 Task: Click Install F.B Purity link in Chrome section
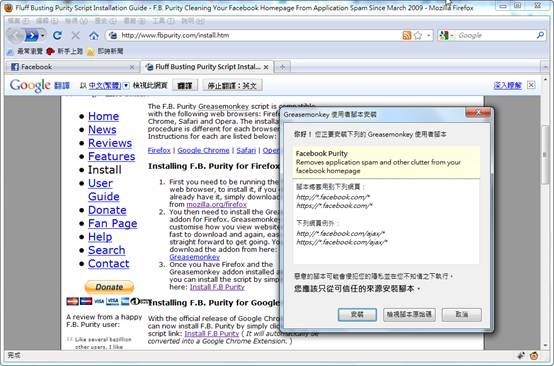coord(212,334)
